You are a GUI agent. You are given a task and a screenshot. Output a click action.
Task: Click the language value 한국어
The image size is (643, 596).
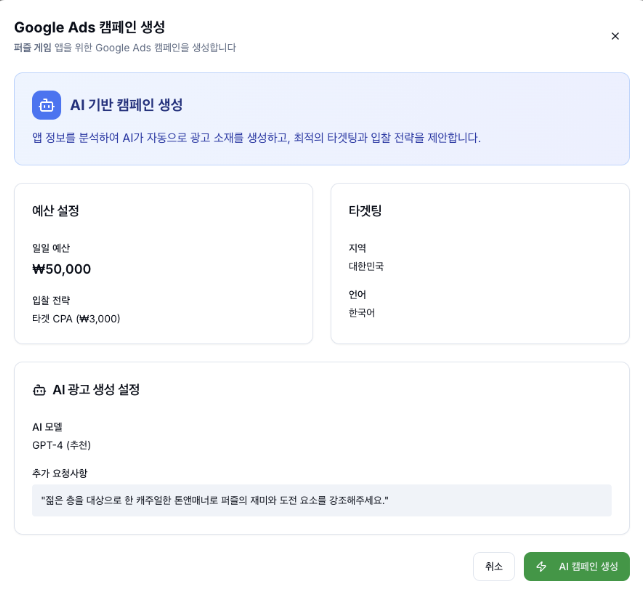(361, 313)
